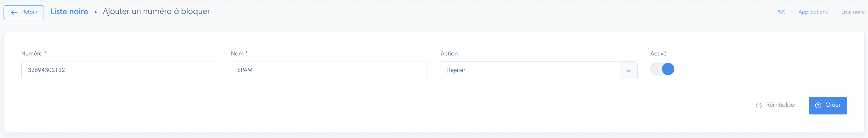Image resolution: width=868 pixels, height=138 pixels.
Task: Click the Action field label
Action: click(449, 54)
